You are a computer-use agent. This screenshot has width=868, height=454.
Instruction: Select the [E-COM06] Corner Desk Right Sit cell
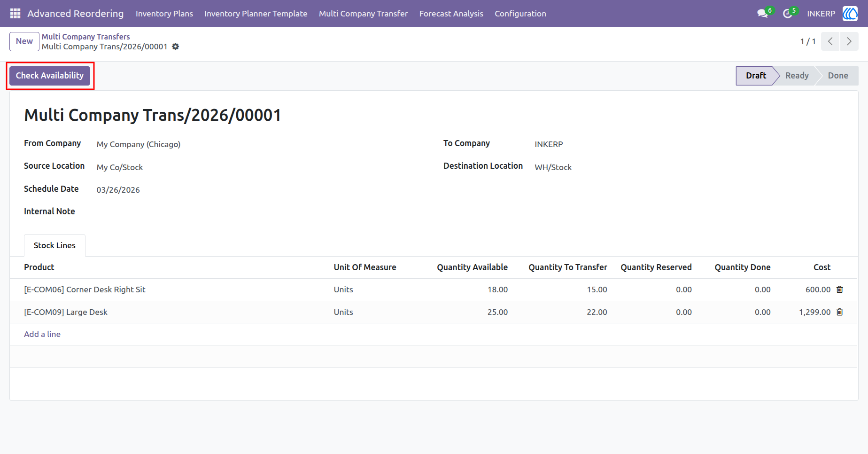coord(85,290)
